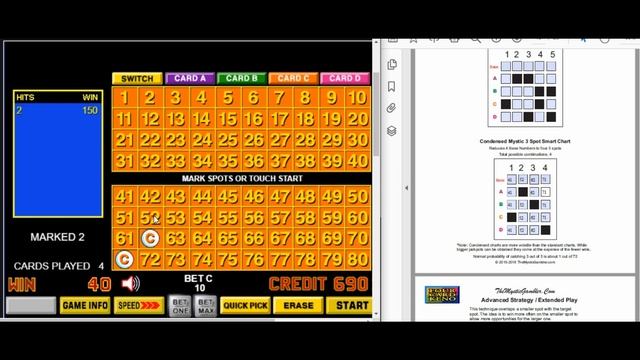Image resolution: width=640 pixels, height=360 pixels.
Task: Click the Spot Keno logo in PDF
Action: [x=442, y=295]
